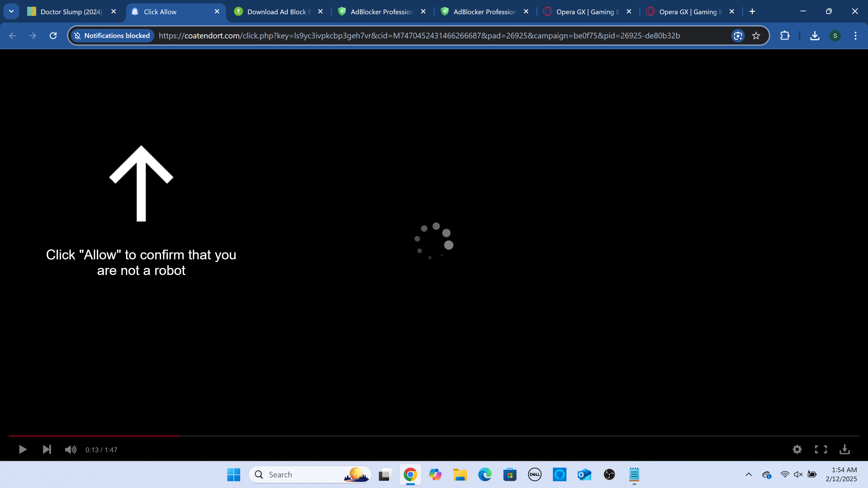Open a new browser tab
Image resolution: width=868 pixels, height=488 pixels.
click(752, 12)
